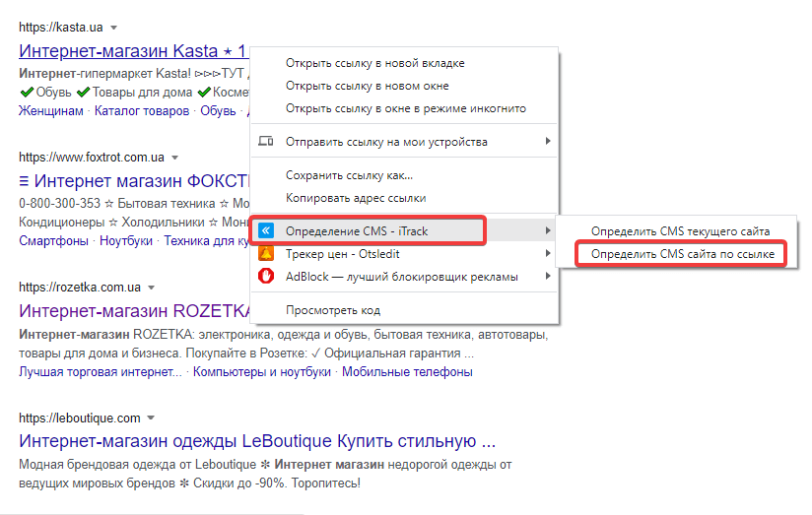Open Отправить ссылку на мои устройства item
Screen dimensions: 812x515
point(404,141)
